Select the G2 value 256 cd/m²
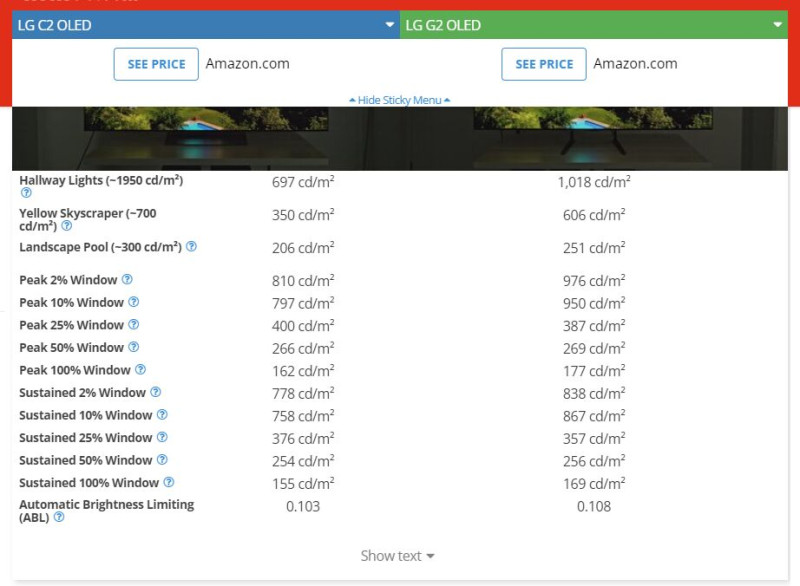 click(594, 461)
